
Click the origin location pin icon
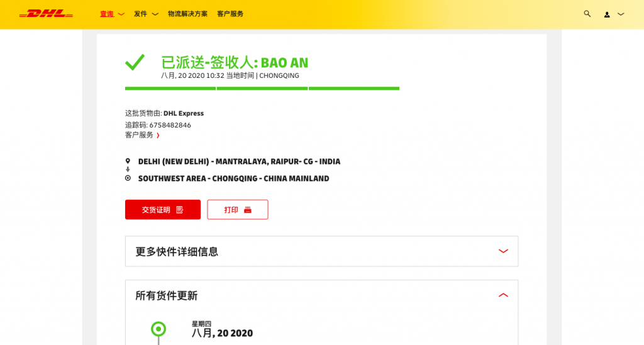tap(128, 162)
